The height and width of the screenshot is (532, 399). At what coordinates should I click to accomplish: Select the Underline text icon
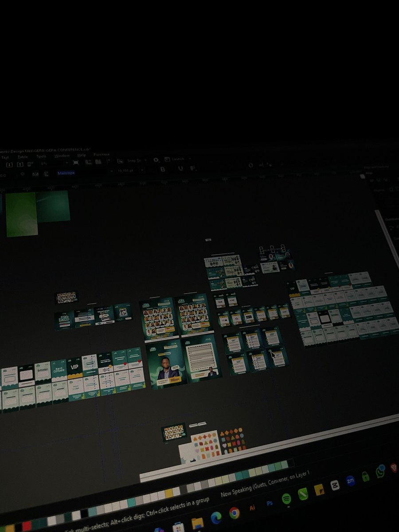[179, 169]
